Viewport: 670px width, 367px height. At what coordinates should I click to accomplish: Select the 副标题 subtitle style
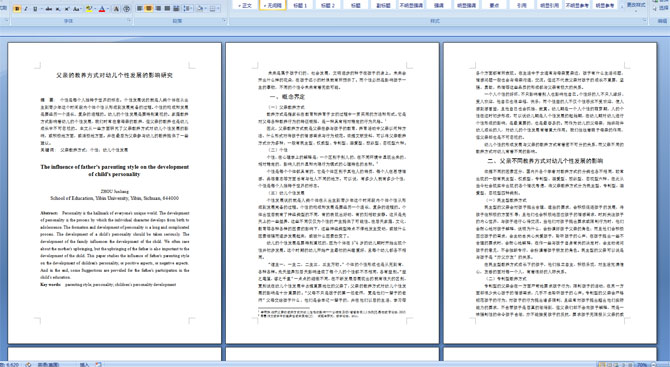pos(383,5)
